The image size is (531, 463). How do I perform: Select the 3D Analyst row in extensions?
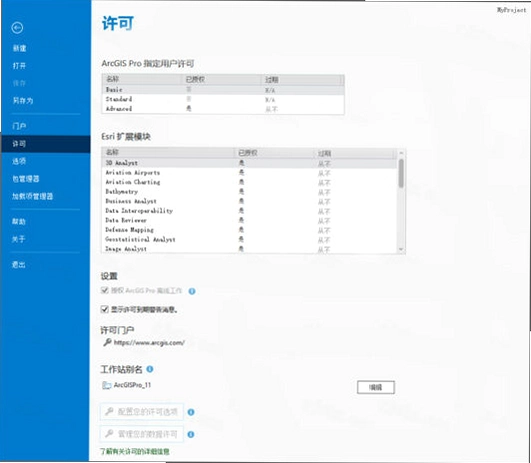(x=249, y=163)
